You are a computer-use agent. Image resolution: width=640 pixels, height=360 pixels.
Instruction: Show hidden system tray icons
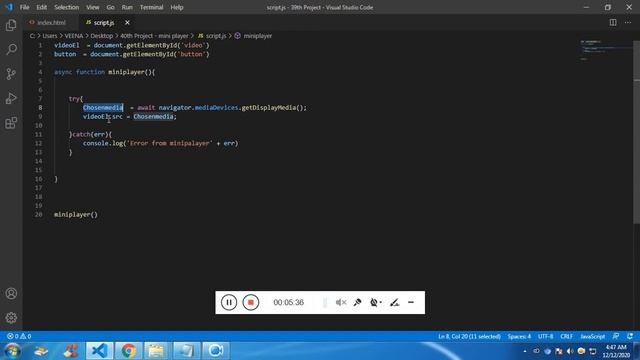[x=525, y=351]
